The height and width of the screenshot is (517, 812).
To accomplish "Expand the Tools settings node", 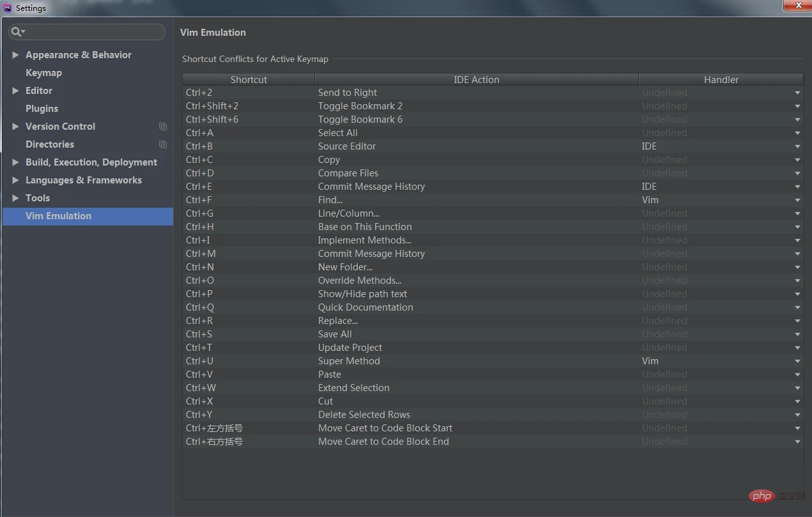I will coord(15,198).
